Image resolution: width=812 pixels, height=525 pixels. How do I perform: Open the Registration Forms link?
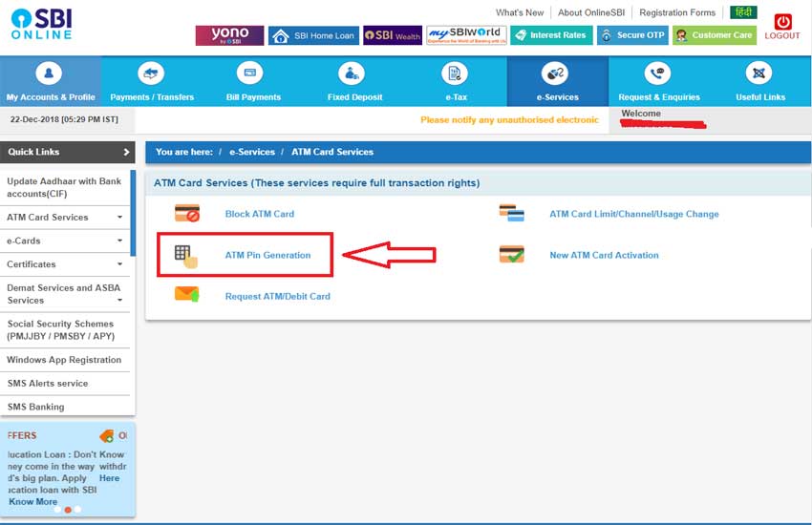tap(677, 12)
